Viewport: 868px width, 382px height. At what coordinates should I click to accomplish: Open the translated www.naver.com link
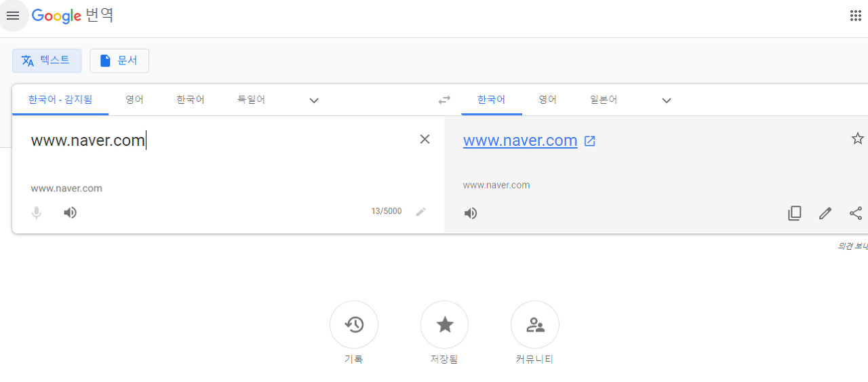(x=520, y=140)
